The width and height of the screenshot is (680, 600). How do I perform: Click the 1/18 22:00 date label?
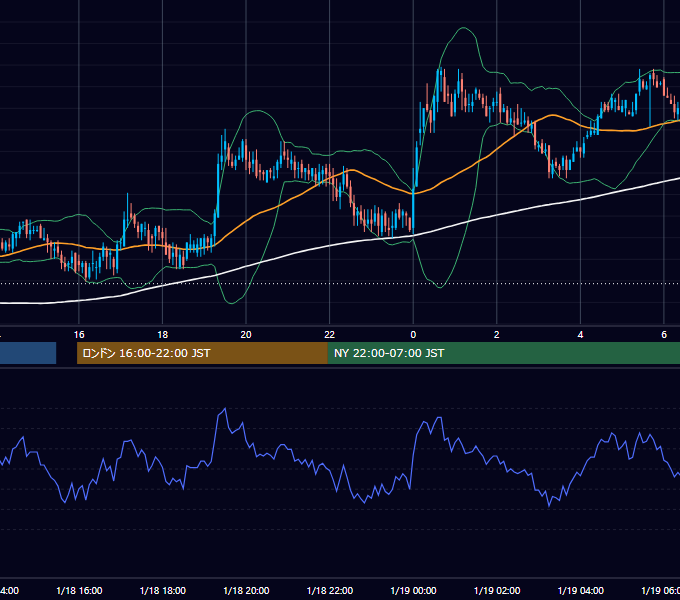point(330,590)
